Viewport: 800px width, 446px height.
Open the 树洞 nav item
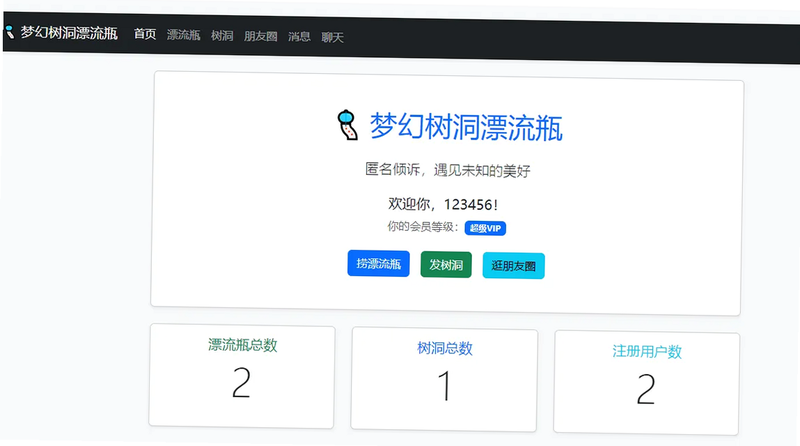point(222,36)
